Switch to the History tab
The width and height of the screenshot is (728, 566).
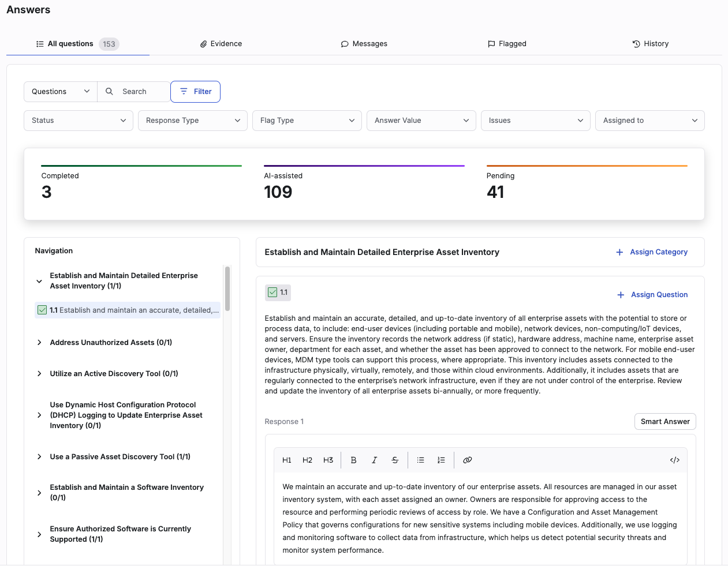(x=651, y=44)
